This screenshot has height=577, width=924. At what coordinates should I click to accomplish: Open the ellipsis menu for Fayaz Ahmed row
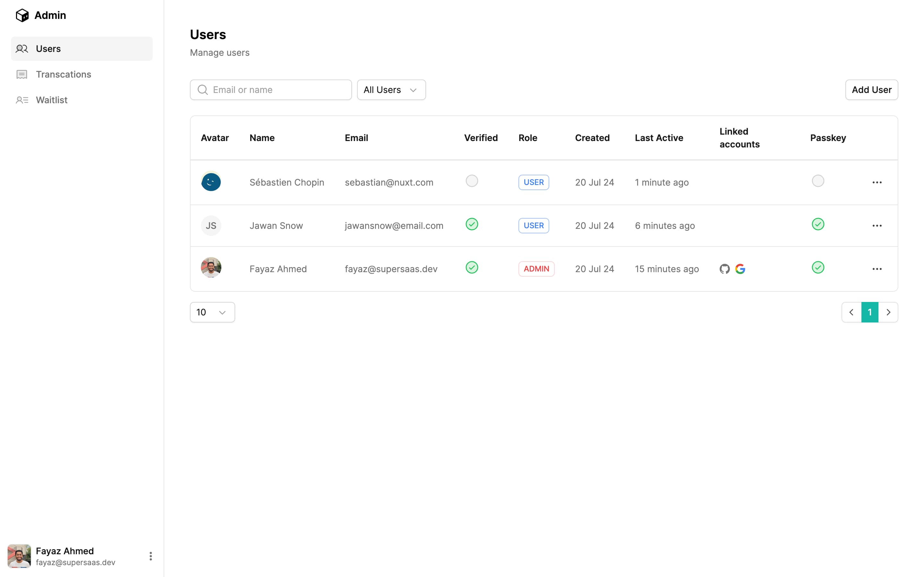point(877,269)
